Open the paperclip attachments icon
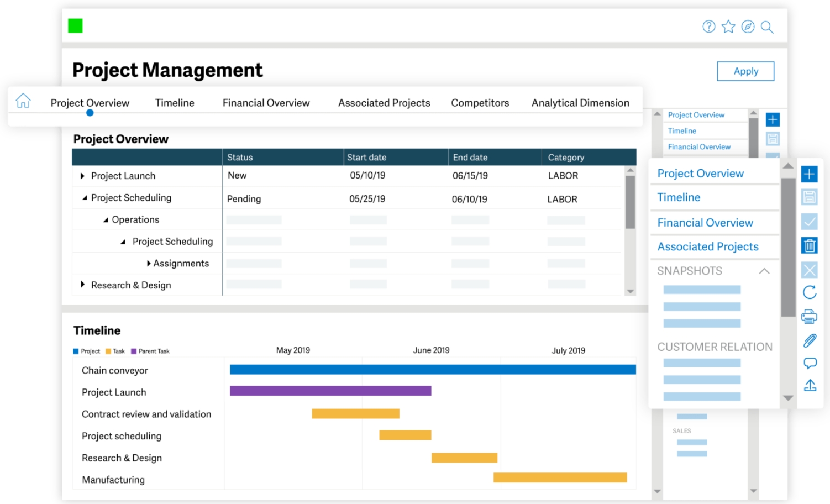Screen dimensions: 830x504 810,340
